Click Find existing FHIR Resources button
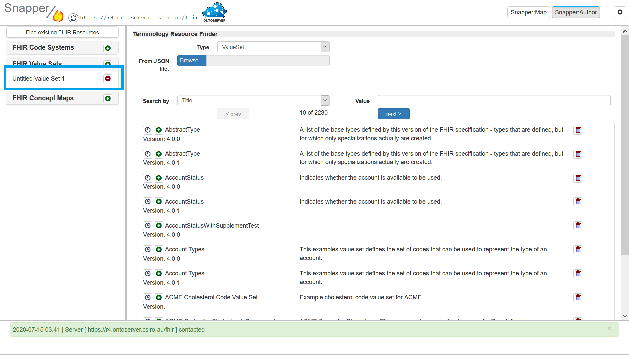 62,32
